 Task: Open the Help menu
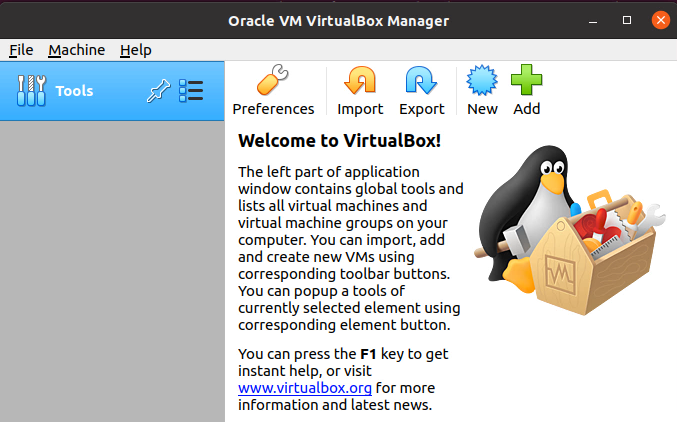[x=136, y=50]
